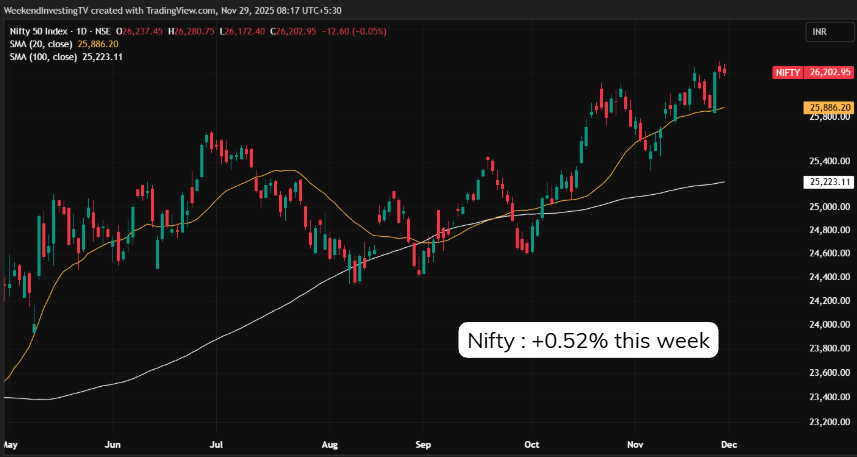
Task: Click the 23,200.00 price scale label
Action: pos(830,421)
